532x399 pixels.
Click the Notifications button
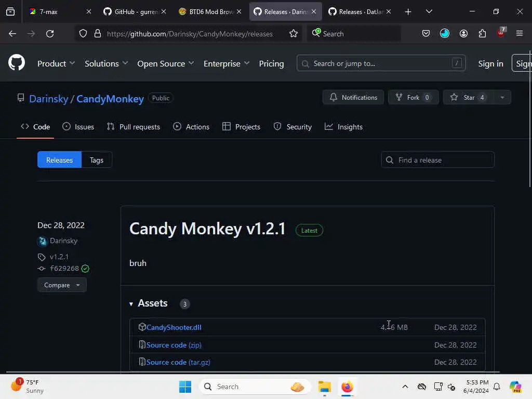click(x=353, y=98)
